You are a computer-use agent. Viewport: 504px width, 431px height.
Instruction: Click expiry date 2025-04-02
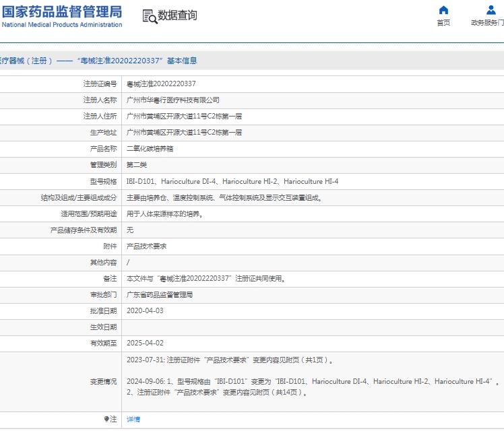coord(145,343)
